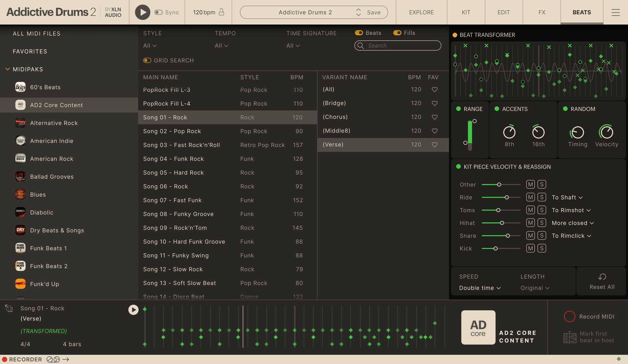Switch to the KIT tab
This screenshot has height=364, width=628.
[466, 12]
